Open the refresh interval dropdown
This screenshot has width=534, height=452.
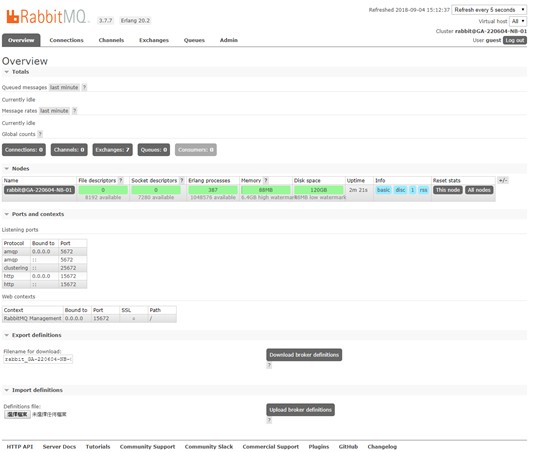[x=489, y=10]
